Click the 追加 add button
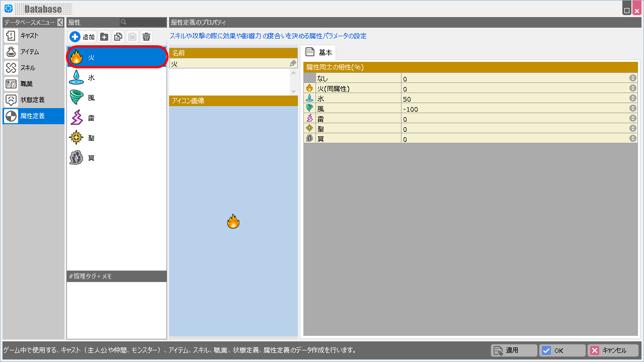Viewport: 644px width, 362px height. coord(83,37)
